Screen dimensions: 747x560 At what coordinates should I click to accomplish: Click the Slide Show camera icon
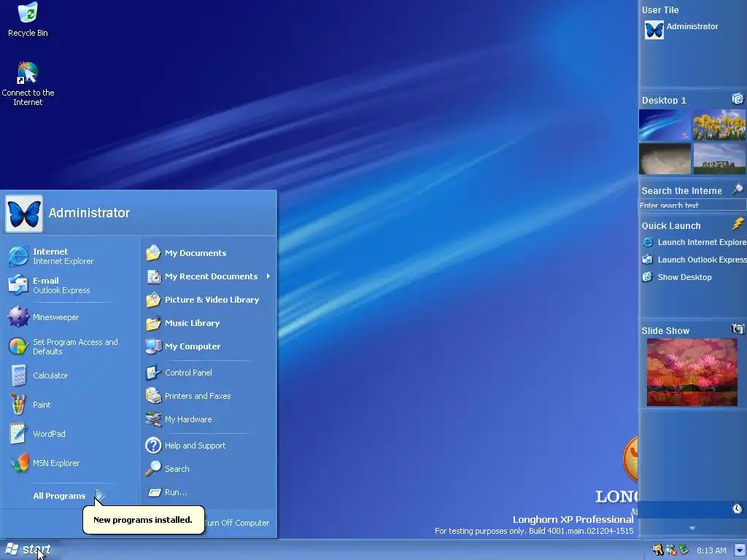[738, 329]
